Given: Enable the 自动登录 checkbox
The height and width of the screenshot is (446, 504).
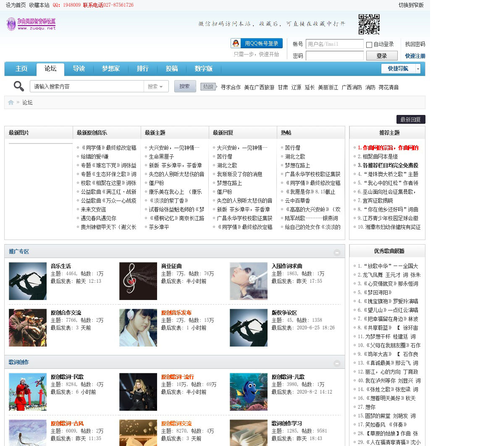Looking at the screenshot, I should point(369,44).
